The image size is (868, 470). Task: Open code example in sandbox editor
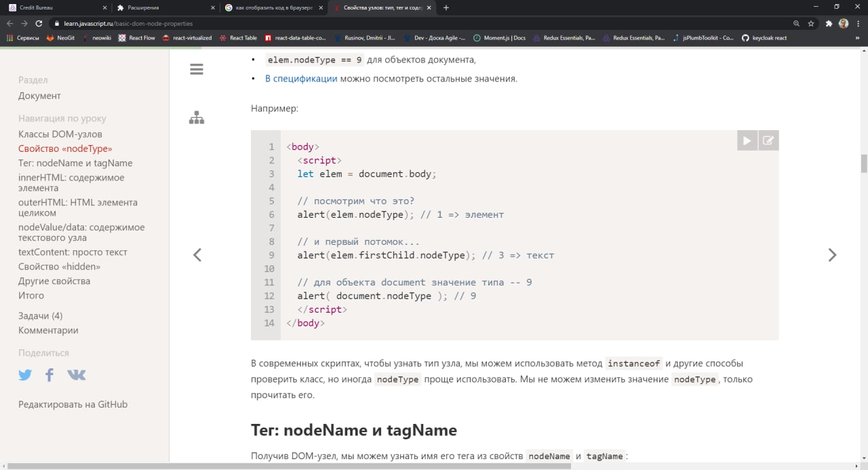pos(768,140)
